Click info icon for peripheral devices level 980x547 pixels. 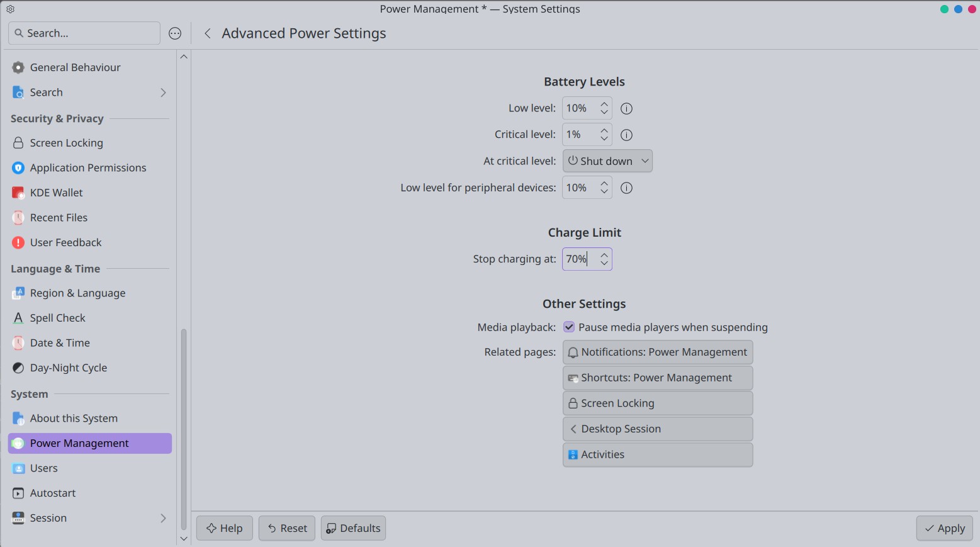pyautogui.click(x=626, y=188)
